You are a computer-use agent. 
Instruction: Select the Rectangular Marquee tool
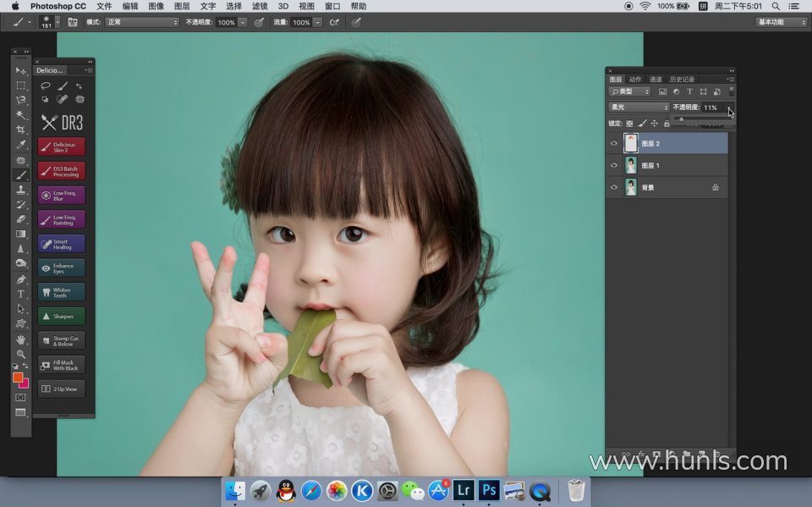tap(20, 85)
